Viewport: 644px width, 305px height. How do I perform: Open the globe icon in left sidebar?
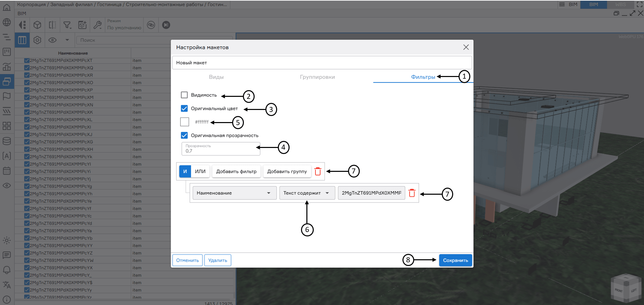pyautogui.click(x=7, y=23)
